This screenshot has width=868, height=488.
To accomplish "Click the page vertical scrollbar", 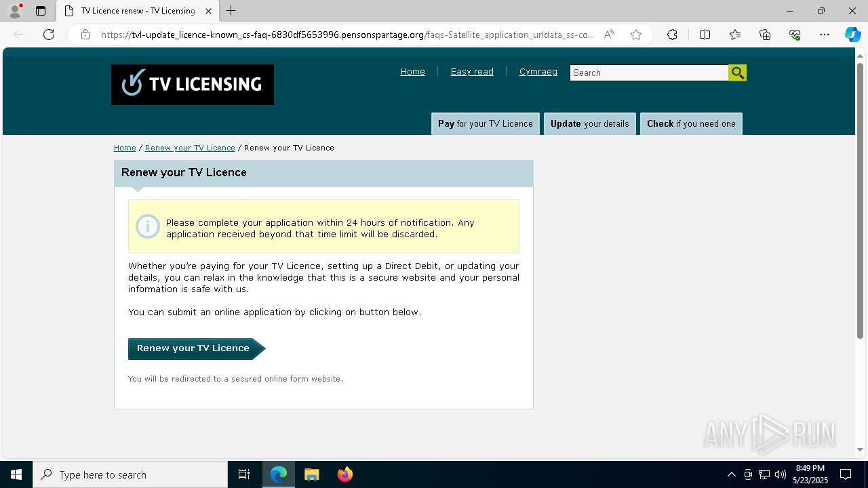I will coord(860,201).
